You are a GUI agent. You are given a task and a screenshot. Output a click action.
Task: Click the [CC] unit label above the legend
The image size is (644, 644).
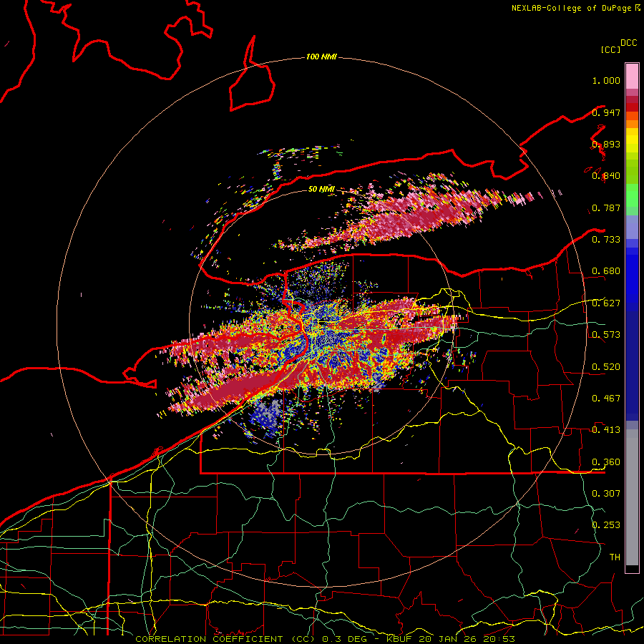click(611, 49)
